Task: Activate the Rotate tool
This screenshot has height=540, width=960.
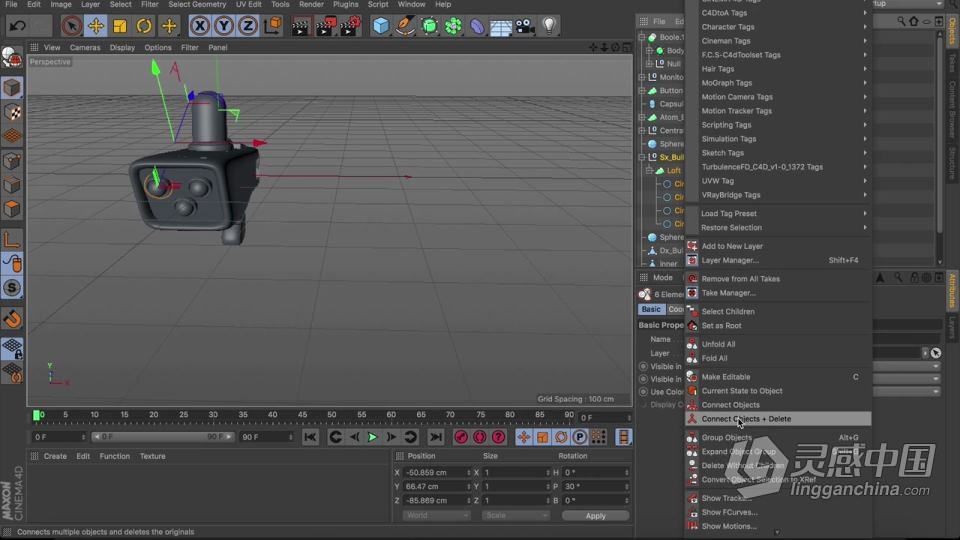Action: tap(144, 26)
